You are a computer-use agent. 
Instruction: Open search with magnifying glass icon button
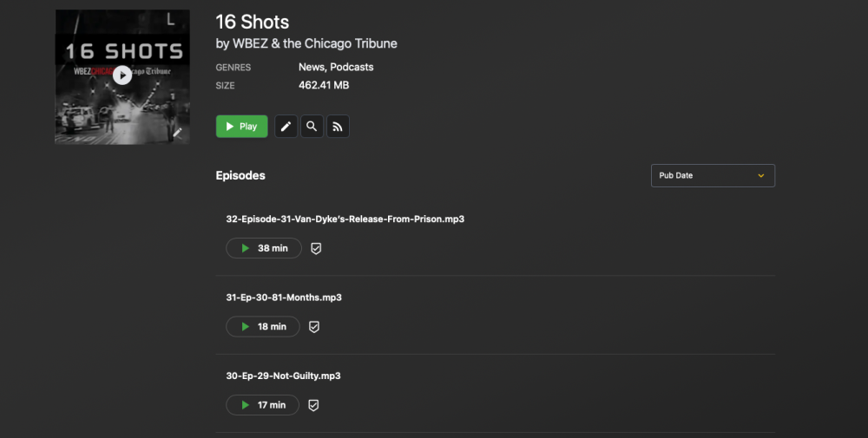[312, 127]
